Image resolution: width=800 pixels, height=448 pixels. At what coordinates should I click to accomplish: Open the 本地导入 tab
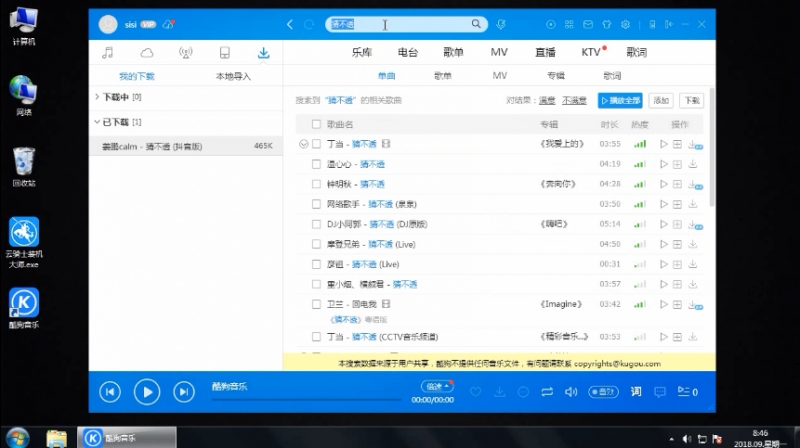(x=233, y=76)
